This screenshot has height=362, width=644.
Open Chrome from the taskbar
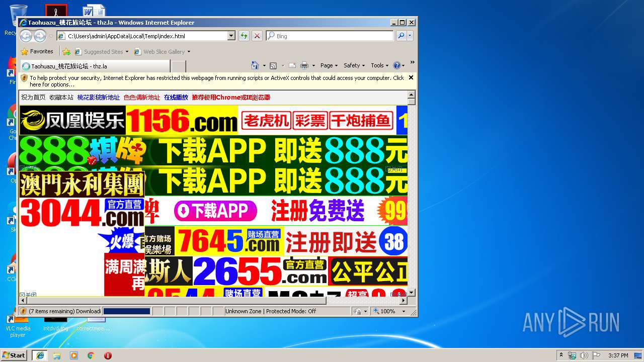click(x=91, y=355)
